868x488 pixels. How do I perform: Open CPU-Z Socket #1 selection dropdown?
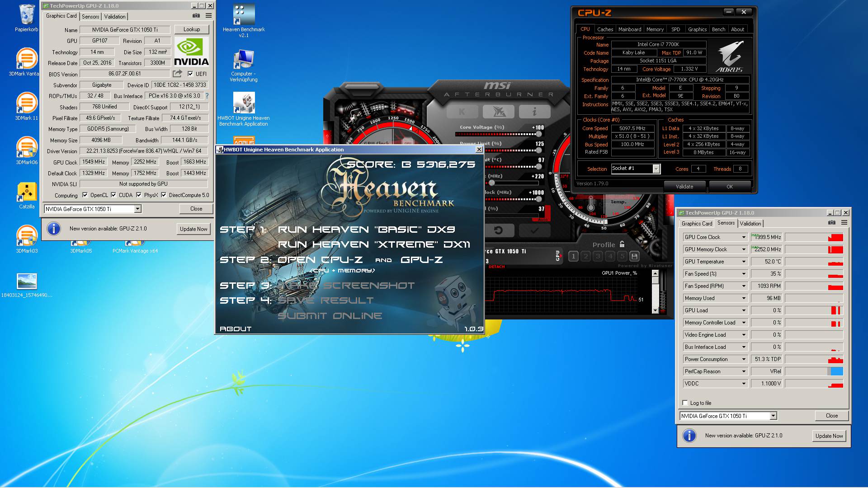click(x=656, y=169)
